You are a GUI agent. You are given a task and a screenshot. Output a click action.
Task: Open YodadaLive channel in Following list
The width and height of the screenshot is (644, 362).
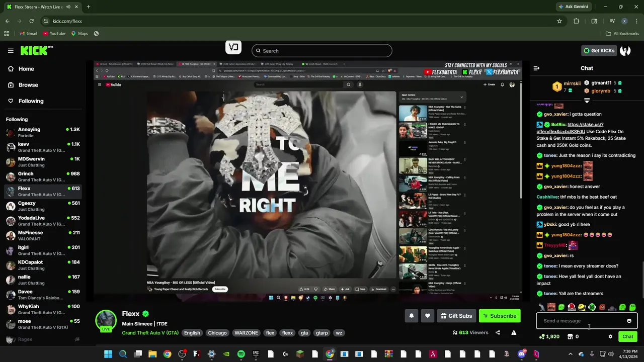click(43, 221)
